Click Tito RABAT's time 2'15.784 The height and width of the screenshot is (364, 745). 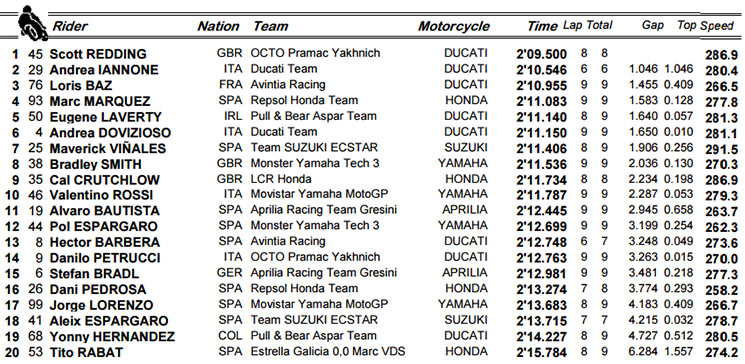pos(541,352)
